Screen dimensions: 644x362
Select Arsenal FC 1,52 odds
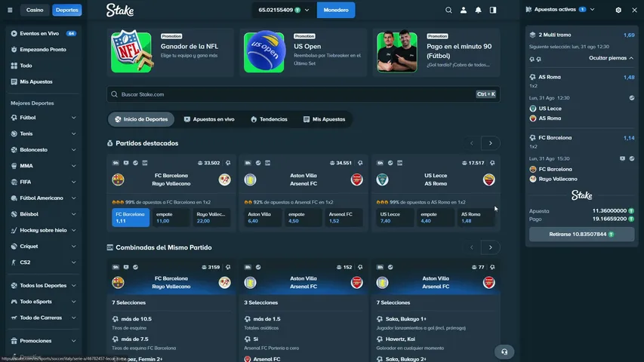[344, 217]
